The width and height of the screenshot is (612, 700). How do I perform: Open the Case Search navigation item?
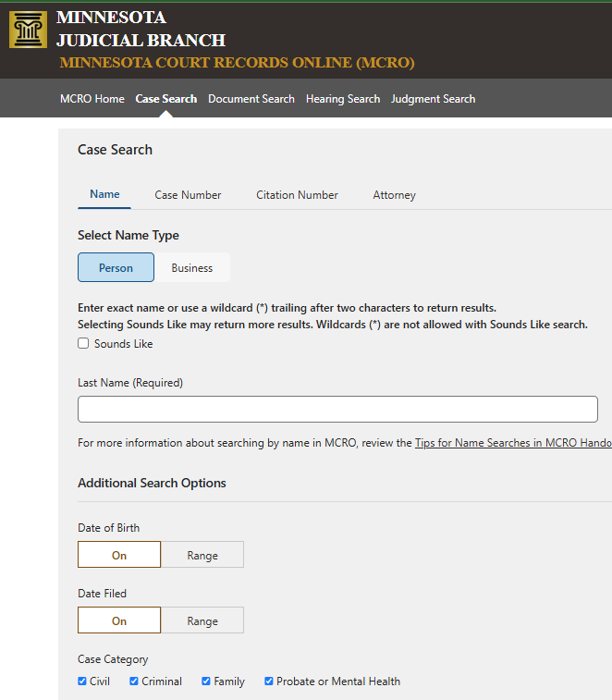[x=166, y=99]
